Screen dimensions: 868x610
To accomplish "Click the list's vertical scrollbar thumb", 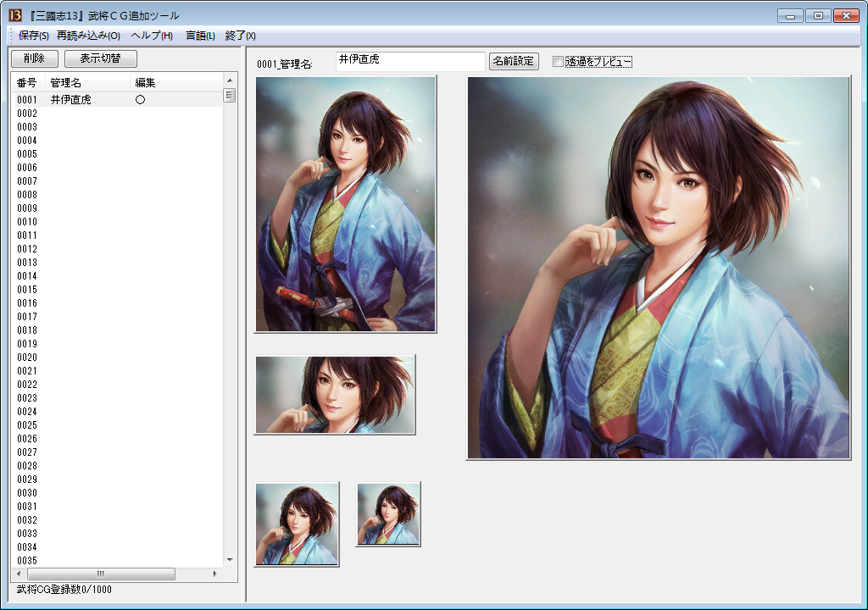I will [230, 95].
